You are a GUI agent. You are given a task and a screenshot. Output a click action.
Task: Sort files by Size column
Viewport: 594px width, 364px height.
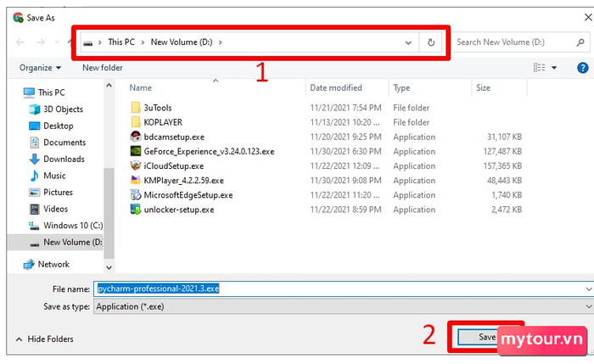tap(484, 88)
